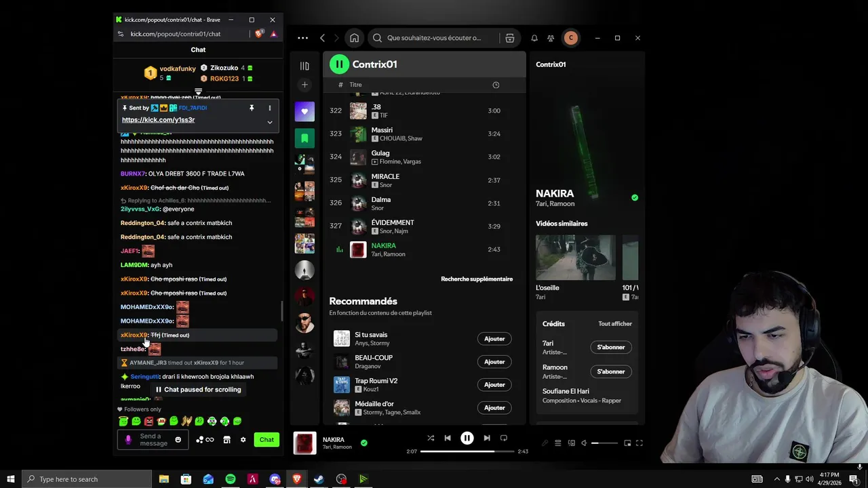Click Recherche supplémentaire link
Image resolution: width=868 pixels, height=488 pixels.
[477, 279]
